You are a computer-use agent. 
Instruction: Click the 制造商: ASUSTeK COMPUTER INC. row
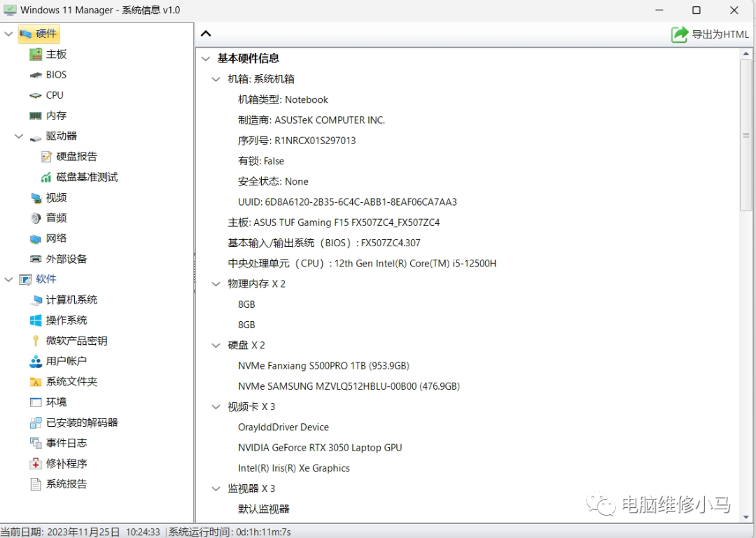311,120
